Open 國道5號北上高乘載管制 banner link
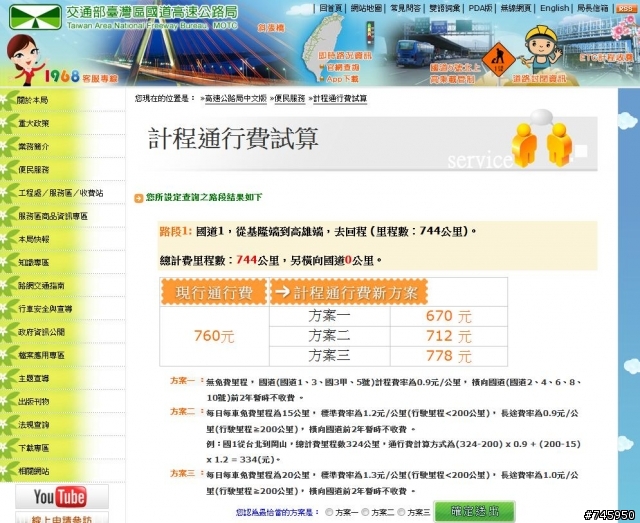The image size is (640, 523). click(455, 73)
